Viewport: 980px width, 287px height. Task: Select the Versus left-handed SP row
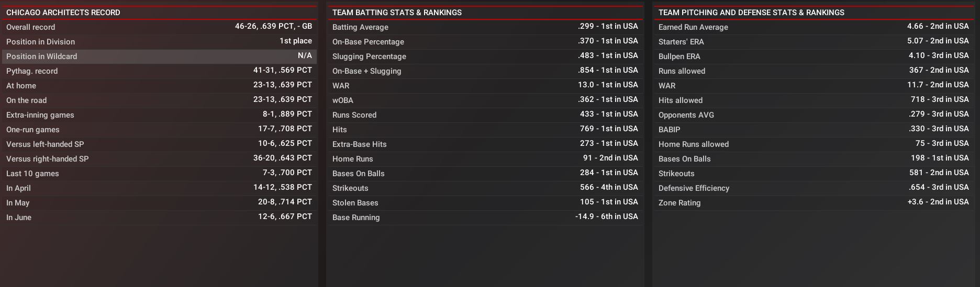click(159, 144)
